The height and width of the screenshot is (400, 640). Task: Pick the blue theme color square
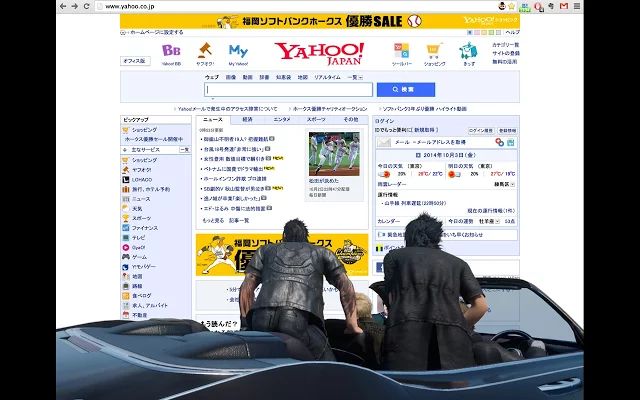coord(470,32)
